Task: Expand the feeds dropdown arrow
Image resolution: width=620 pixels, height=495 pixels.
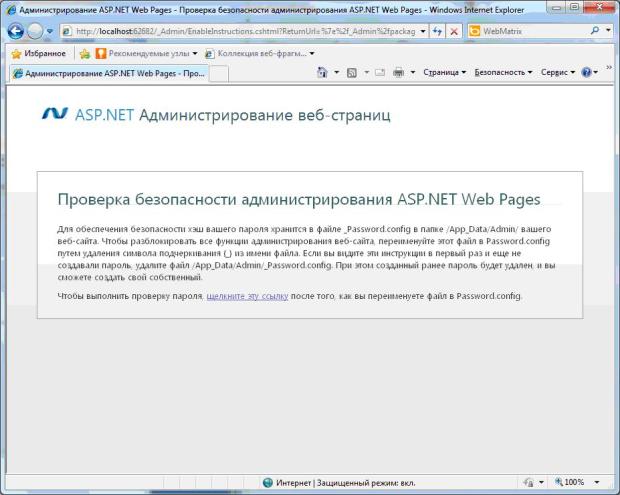Action: tap(366, 72)
